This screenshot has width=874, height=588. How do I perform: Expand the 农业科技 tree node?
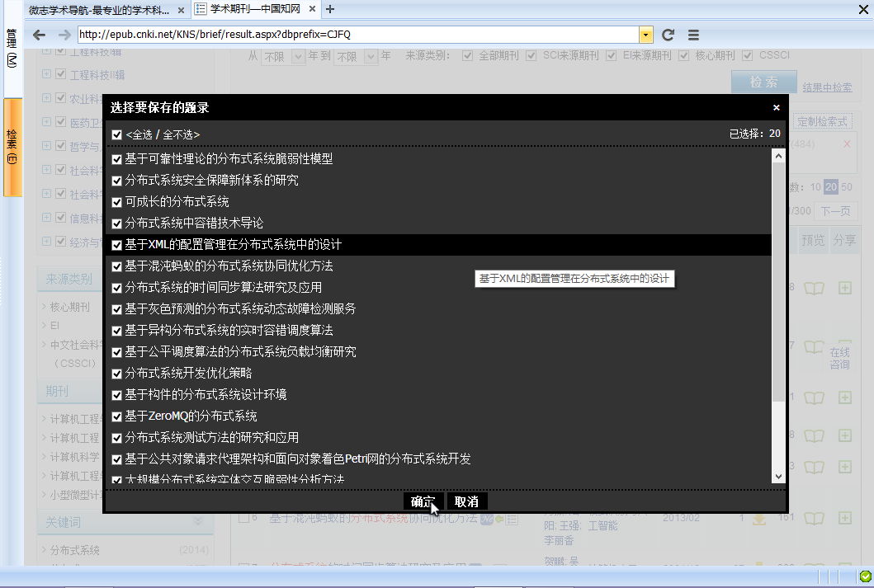coord(46,98)
